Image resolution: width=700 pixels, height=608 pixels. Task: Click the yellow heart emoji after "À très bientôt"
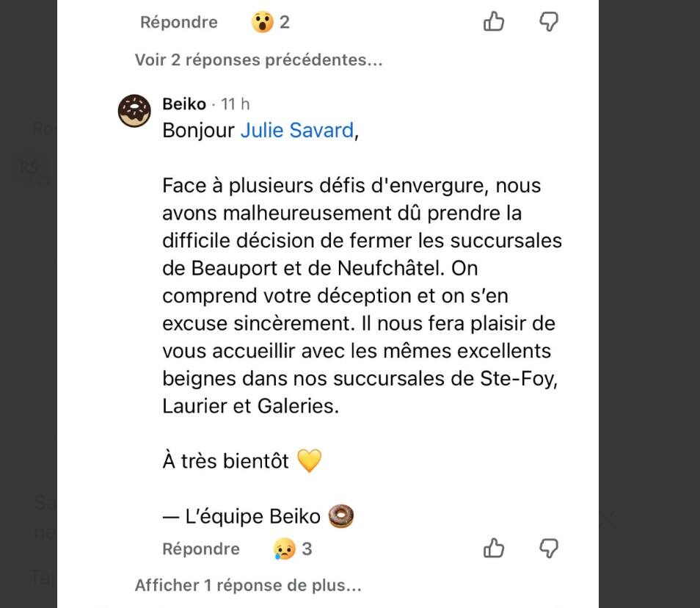310,461
